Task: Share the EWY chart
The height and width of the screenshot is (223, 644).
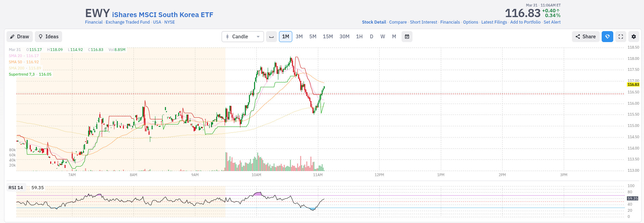Action: pyautogui.click(x=585, y=37)
